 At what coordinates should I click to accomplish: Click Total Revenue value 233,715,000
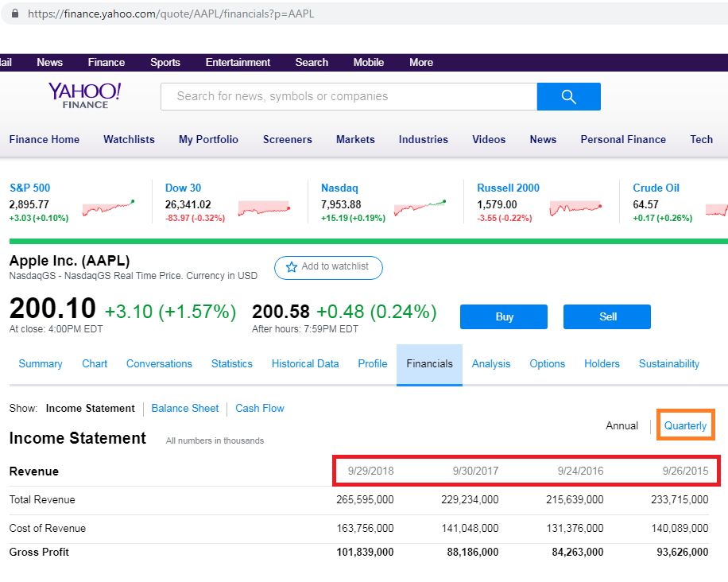tap(680, 500)
